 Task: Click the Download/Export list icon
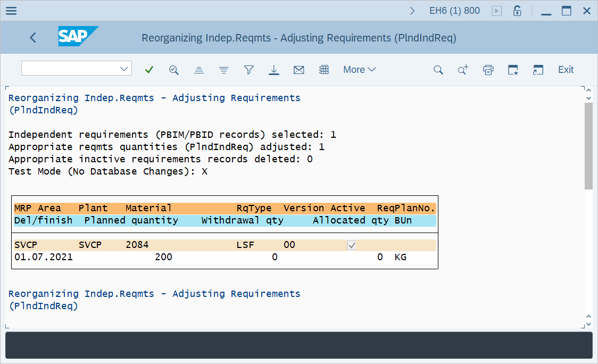(x=274, y=70)
